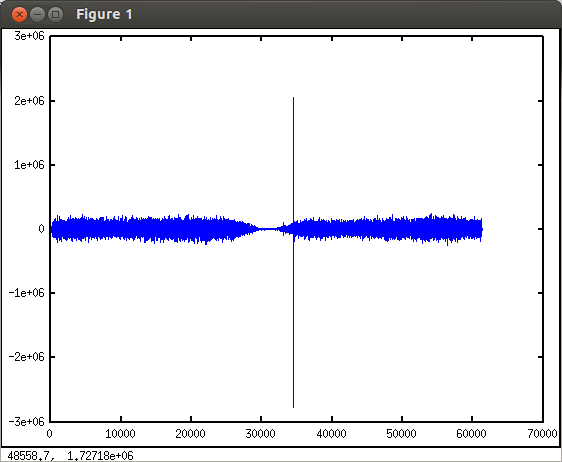Close the Figure 1 window
The width and height of the screenshot is (562, 462).
[19, 15]
